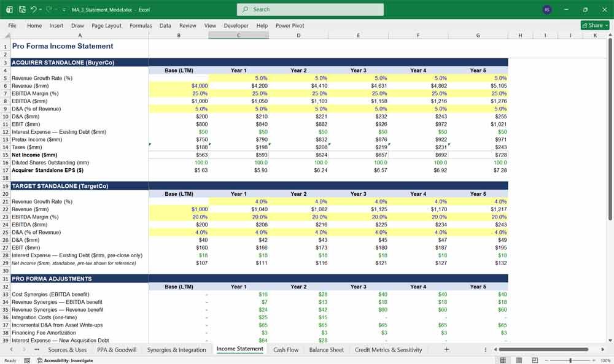The width and height of the screenshot is (614, 364).
Task: Undo the last action
Action: [x=33, y=9]
